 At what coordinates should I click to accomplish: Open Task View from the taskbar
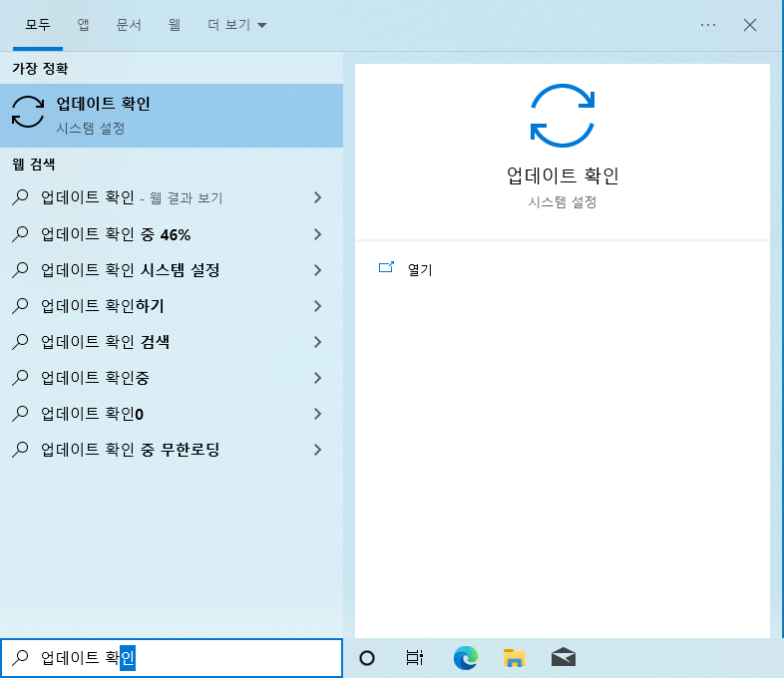point(415,658)
